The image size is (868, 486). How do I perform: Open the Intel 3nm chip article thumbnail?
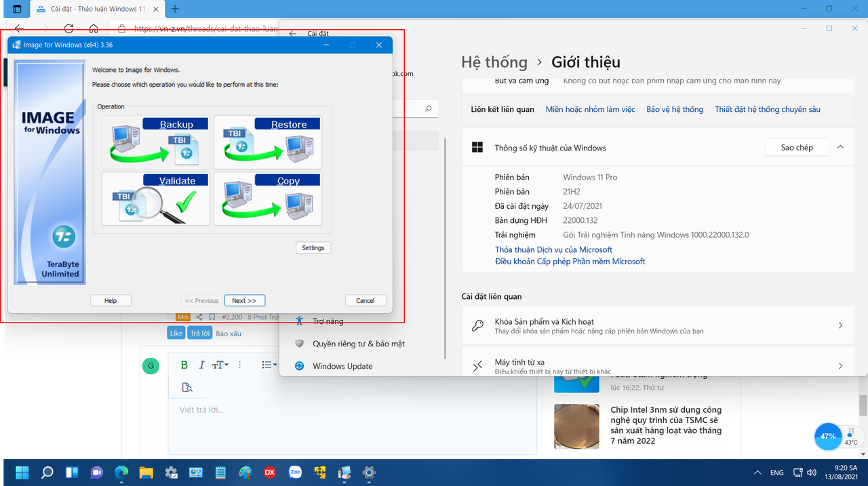point(576,427)
